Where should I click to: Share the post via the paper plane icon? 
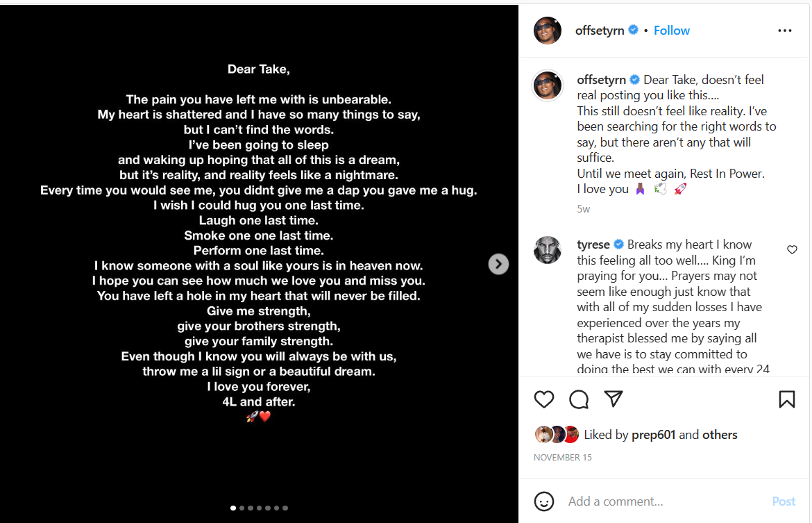pos(613,399)
